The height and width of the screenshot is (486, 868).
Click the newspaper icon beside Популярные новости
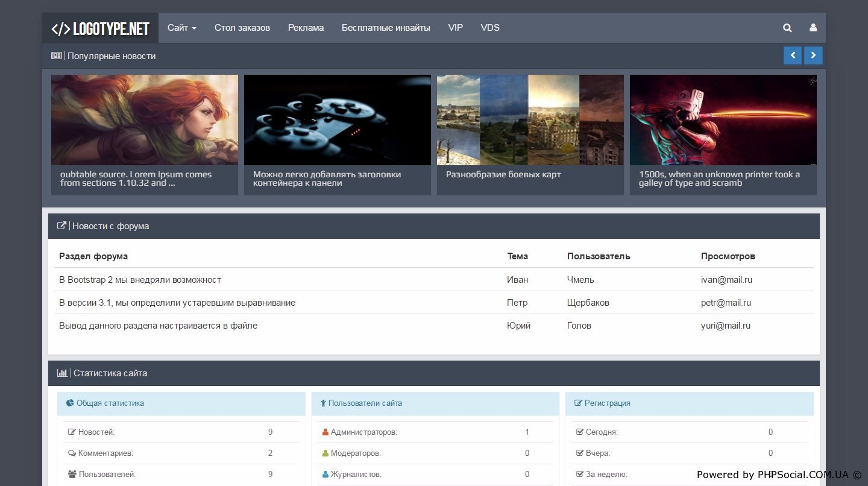[56, 56]
